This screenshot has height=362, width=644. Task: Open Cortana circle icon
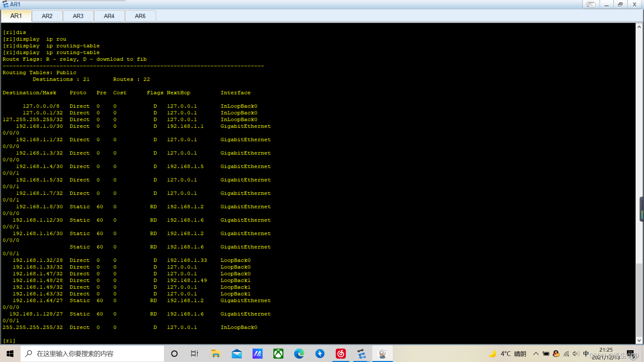coord(174,354)
